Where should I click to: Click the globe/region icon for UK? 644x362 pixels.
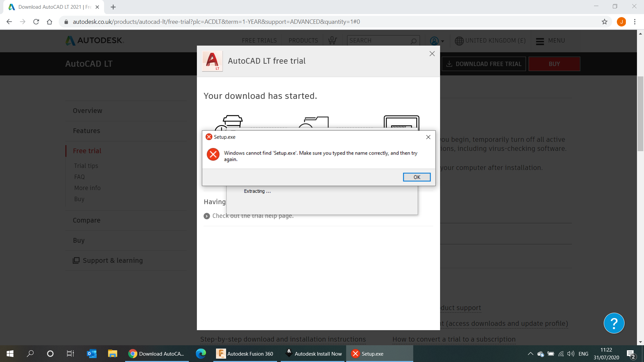[x=459, y=41]
